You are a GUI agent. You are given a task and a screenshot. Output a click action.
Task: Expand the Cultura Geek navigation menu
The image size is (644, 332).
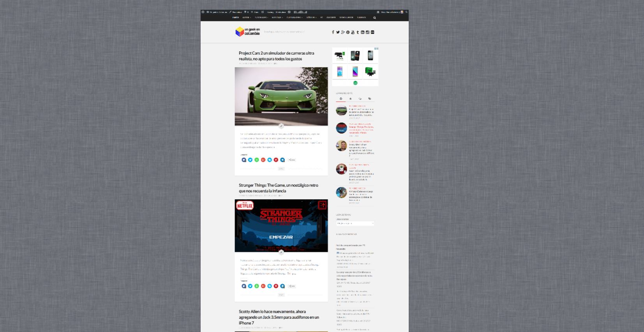pos(294,18)
